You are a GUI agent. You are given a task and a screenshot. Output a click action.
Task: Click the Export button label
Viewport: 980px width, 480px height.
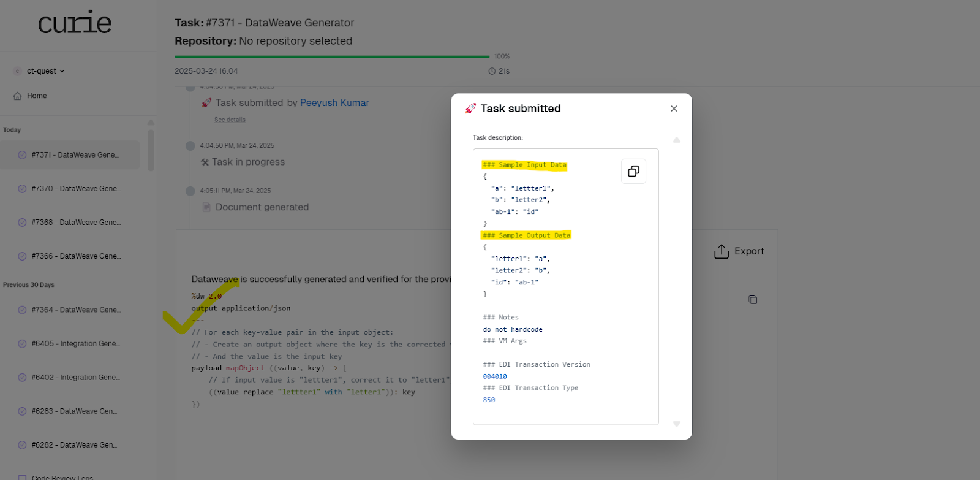(749, 251)
